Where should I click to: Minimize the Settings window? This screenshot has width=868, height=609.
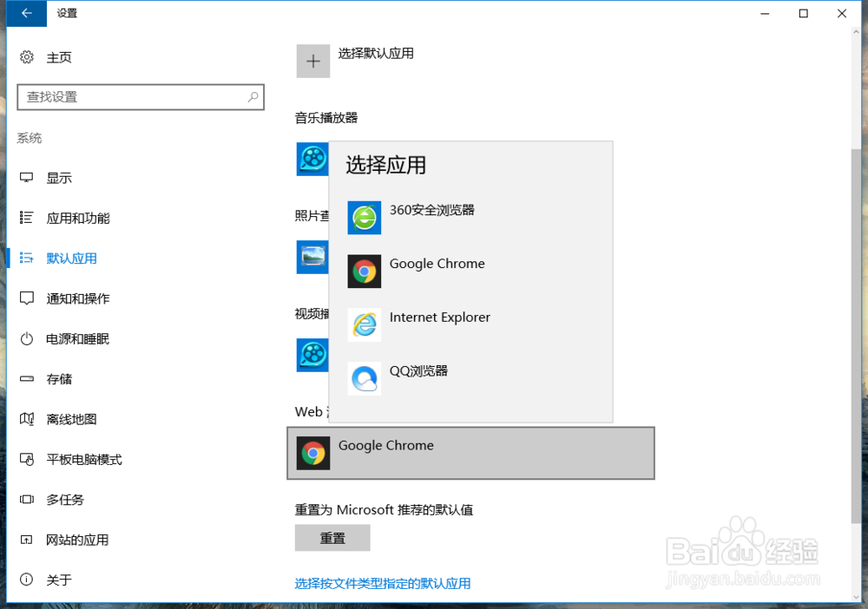[x=765, y=13]
